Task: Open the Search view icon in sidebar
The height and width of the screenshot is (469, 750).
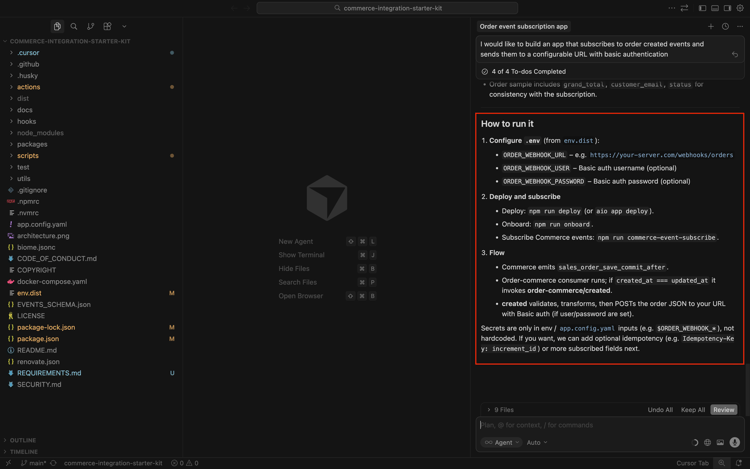Action: click(74, 26)
